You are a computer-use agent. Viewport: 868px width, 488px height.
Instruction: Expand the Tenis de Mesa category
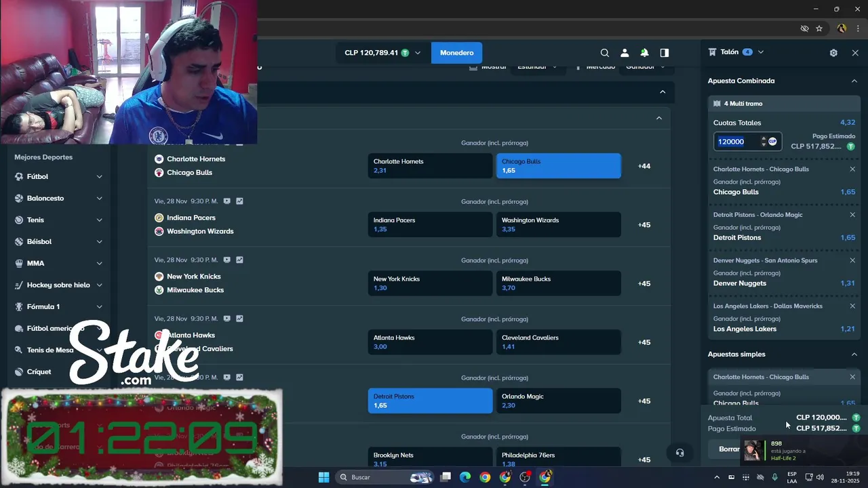(99, 350)
